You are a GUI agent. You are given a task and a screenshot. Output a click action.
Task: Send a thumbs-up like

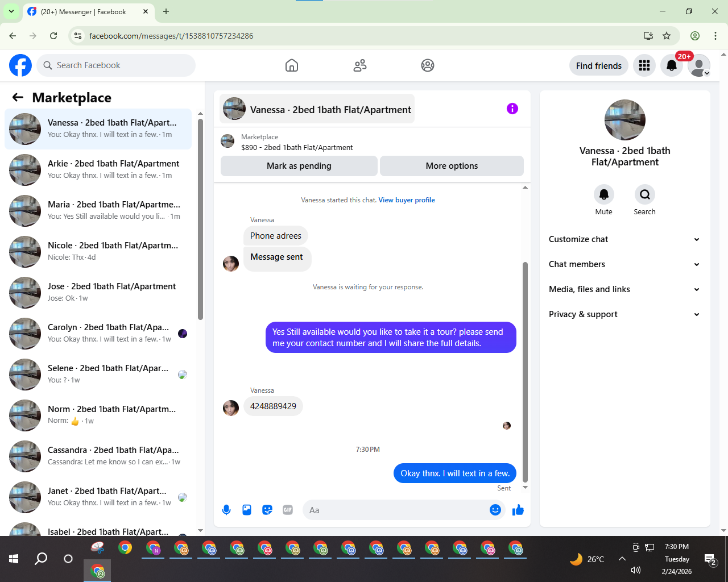pos(518,510)
